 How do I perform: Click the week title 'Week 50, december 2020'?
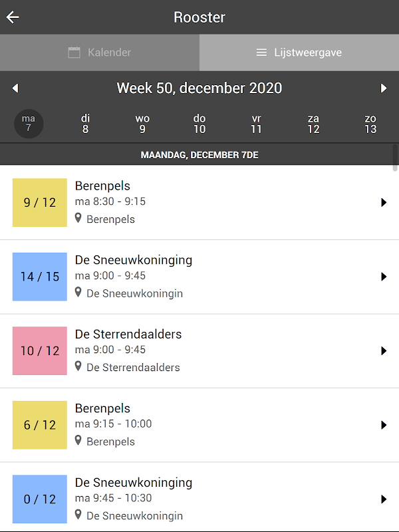[x=199, y=88]
